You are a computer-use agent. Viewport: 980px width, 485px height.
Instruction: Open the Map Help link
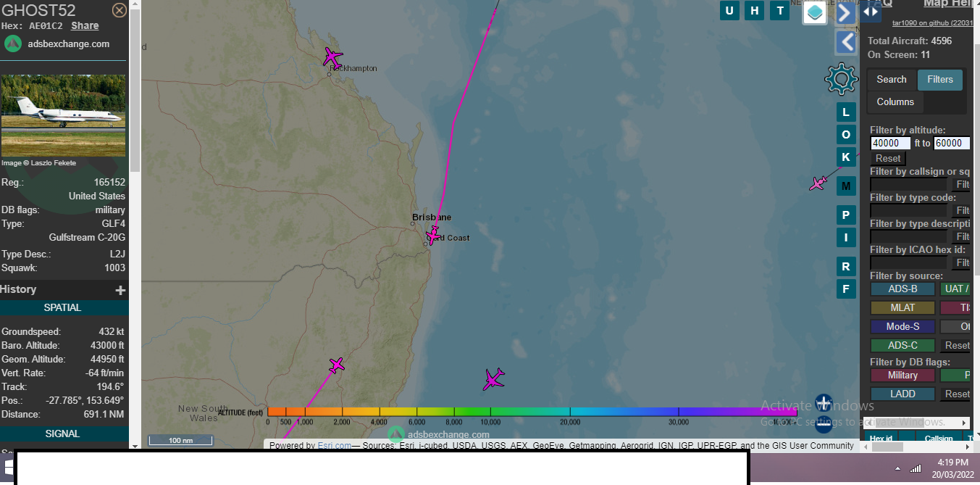click(947, 4)
